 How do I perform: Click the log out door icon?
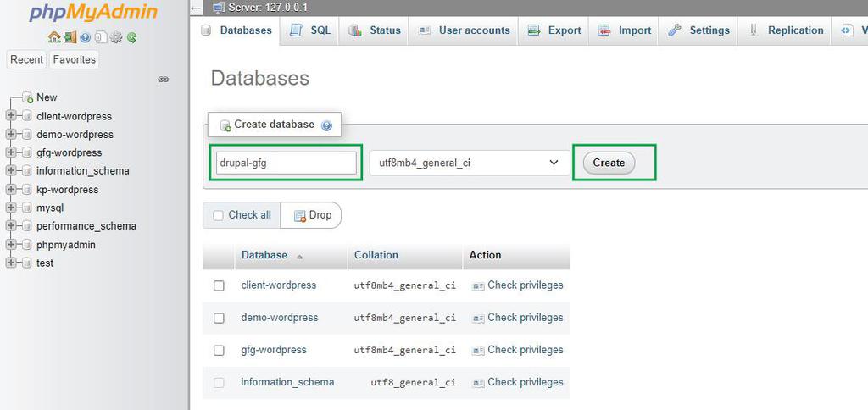(x=70, y=37)
